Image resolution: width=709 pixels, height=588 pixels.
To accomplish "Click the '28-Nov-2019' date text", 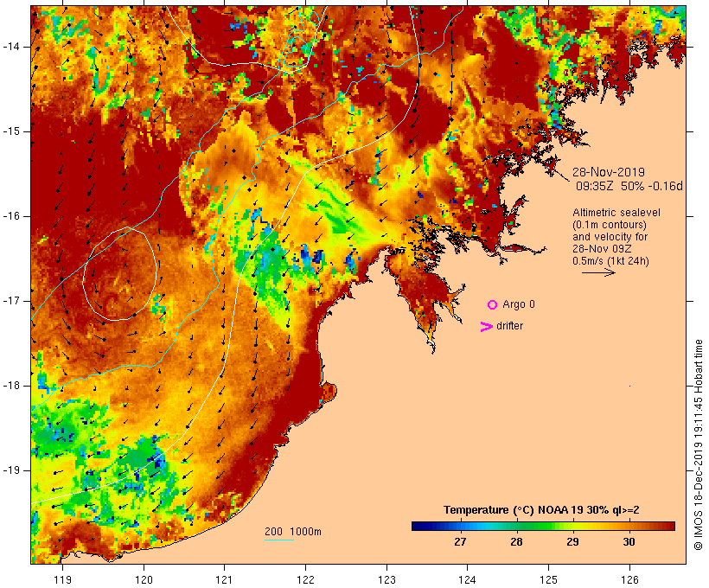I will click(609, 172).
